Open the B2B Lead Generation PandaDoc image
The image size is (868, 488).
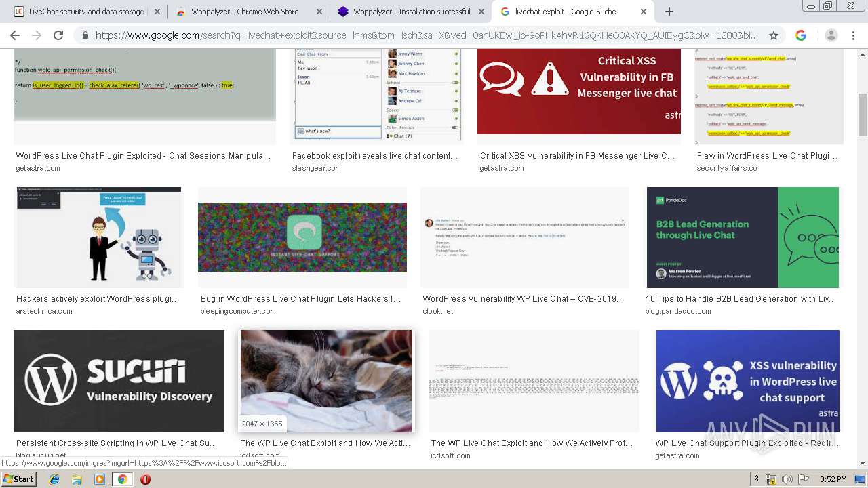click(x=743, y=237)
